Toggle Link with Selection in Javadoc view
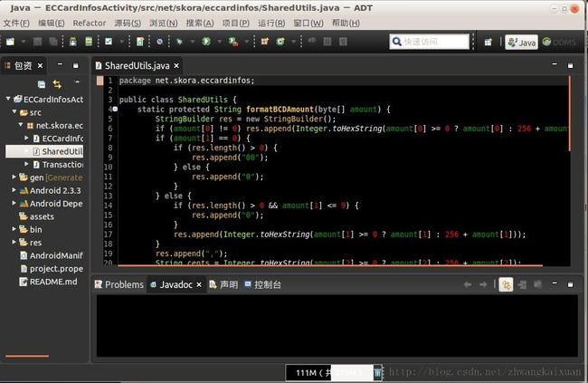Viewport: 588px width, 383px height. [506, 285]
